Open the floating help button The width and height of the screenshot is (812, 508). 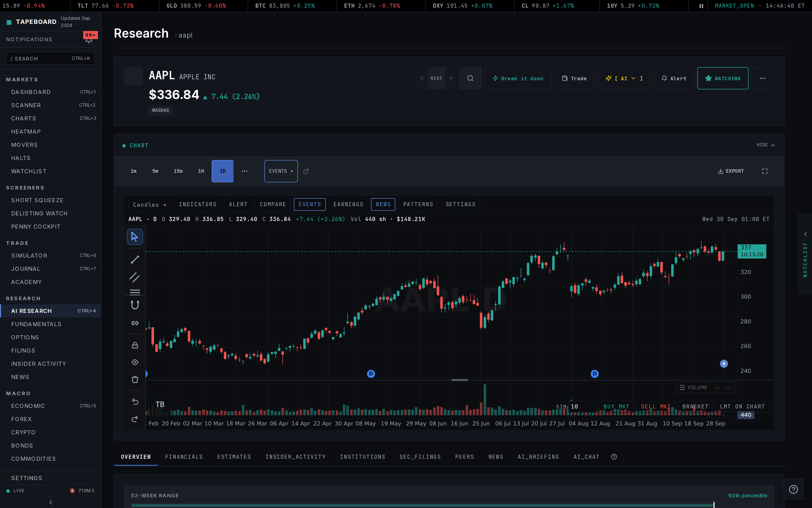pyautogui.click(x=793, y=489)
